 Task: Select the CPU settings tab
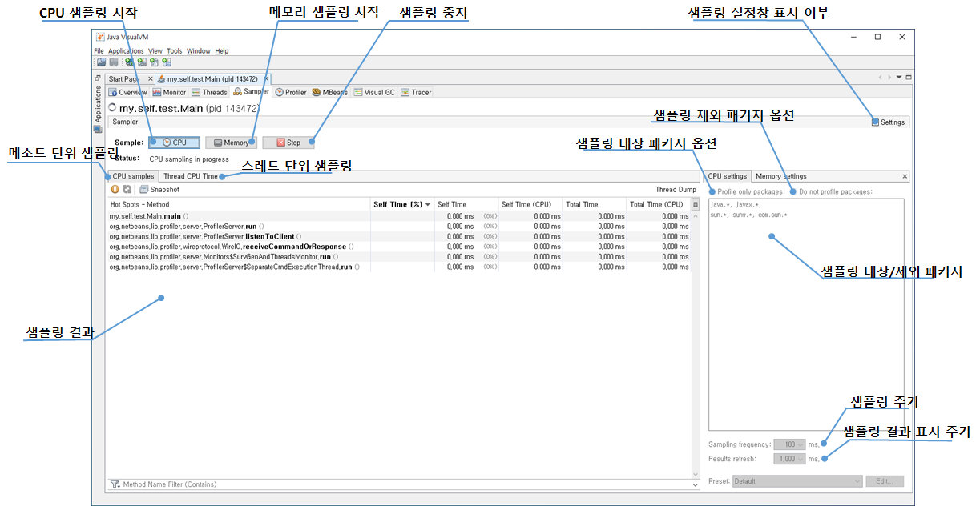[728, 176]
